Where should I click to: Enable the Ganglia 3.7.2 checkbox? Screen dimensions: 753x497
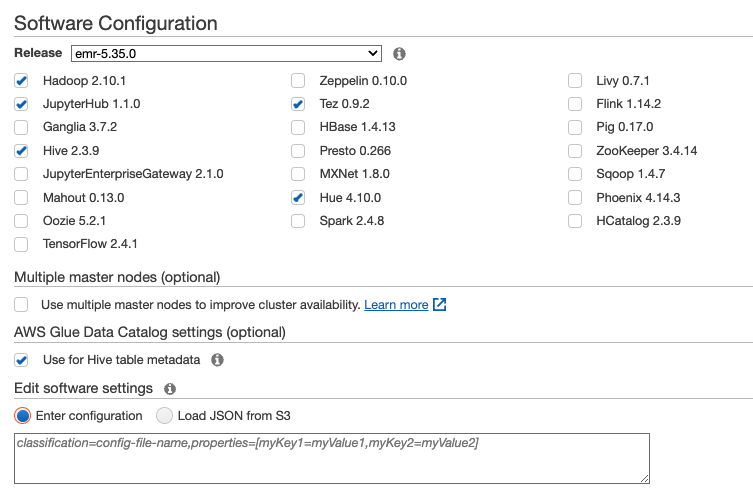click(x=21, y=127)
